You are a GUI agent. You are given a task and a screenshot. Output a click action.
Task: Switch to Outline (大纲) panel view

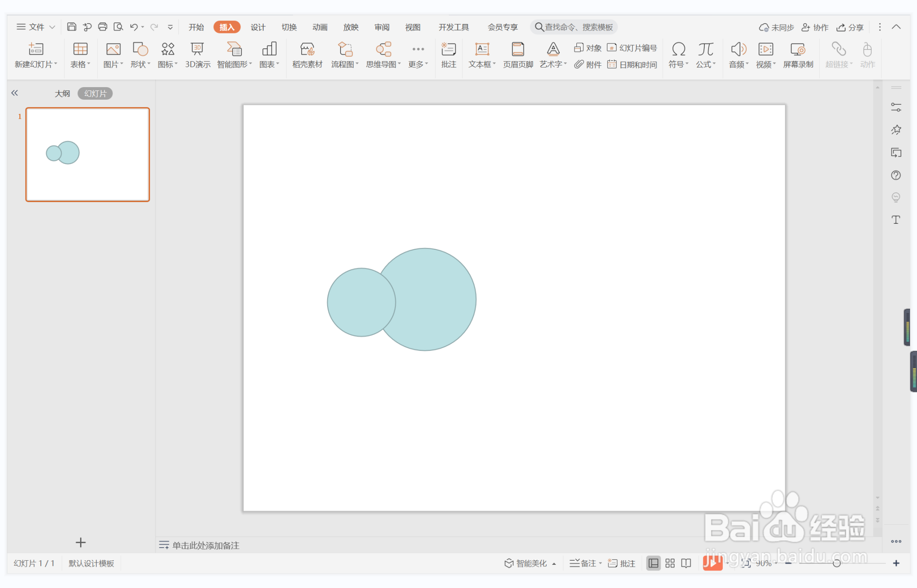coord(62,94)
